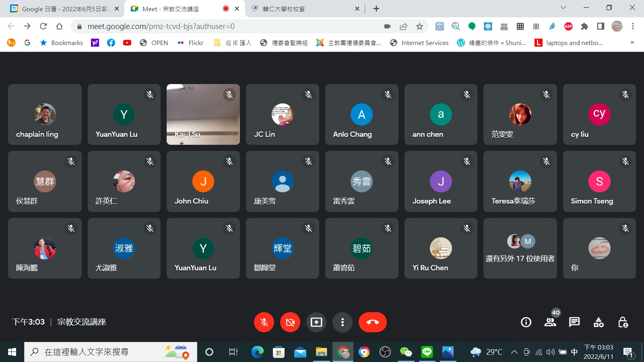The width and height of the screenshot is (644, 362).
Task: Open the Activities panel icon
Action: pos(599,322)
